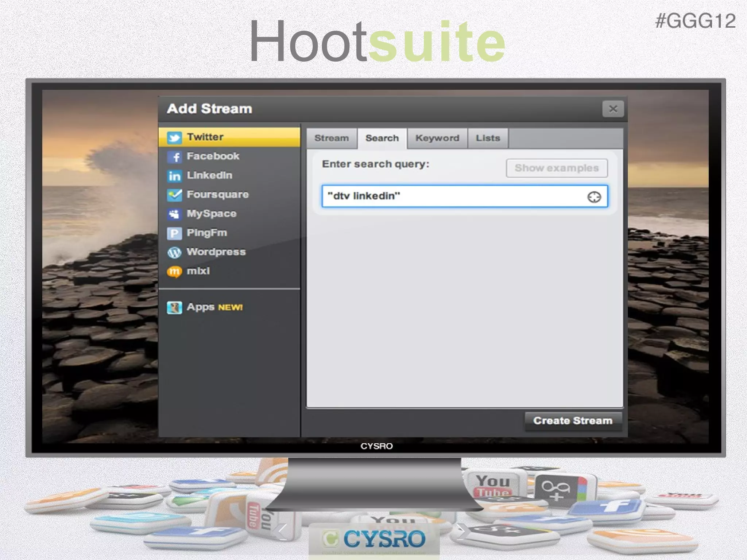
Task: Click the MySpace people icon
Action: point(174,214)
